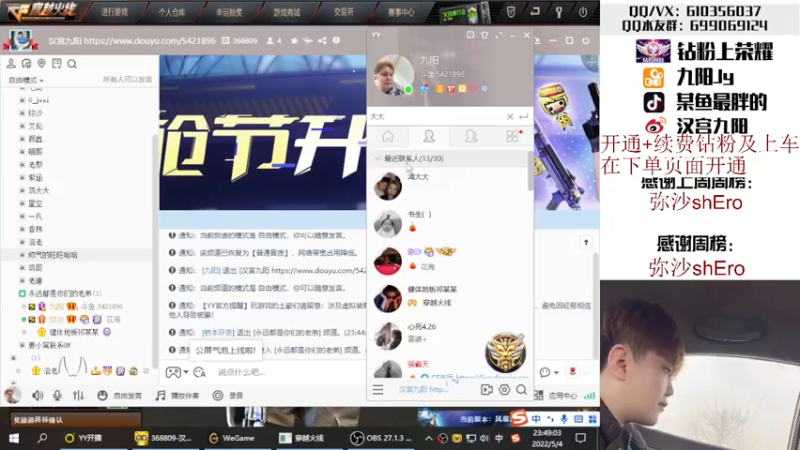Open the target-shaped icon in YY panel footer
This screenshot has height=450, width=800.
click(504, 390)
